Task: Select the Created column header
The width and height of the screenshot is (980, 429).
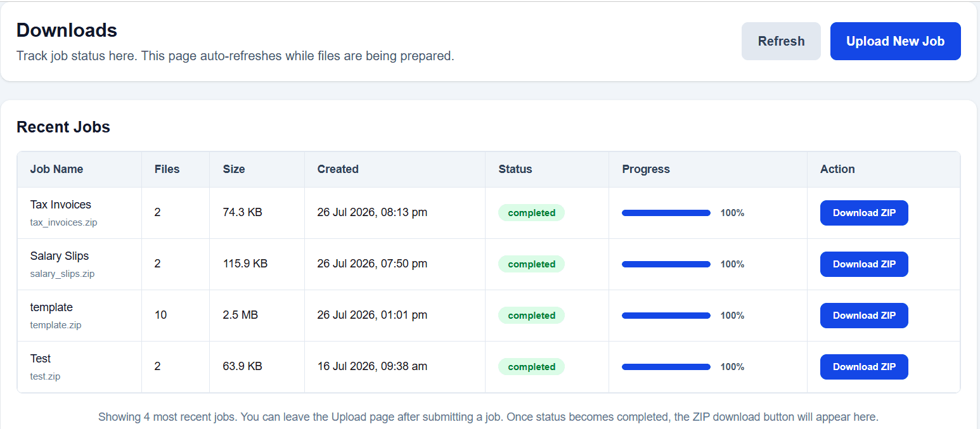Action: pos(338,169)
